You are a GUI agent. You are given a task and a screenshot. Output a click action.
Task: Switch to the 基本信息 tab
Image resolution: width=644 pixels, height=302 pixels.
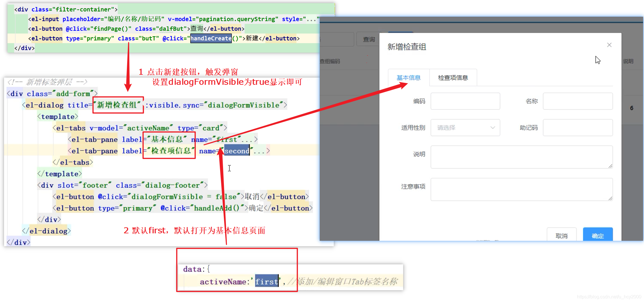[x=409, y=78]
